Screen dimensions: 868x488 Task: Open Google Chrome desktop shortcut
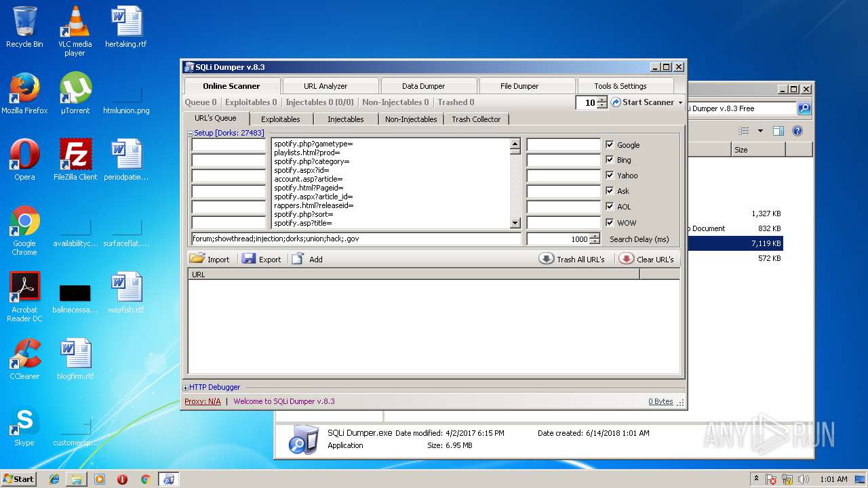pyautogui.click(x=24, y=231)
